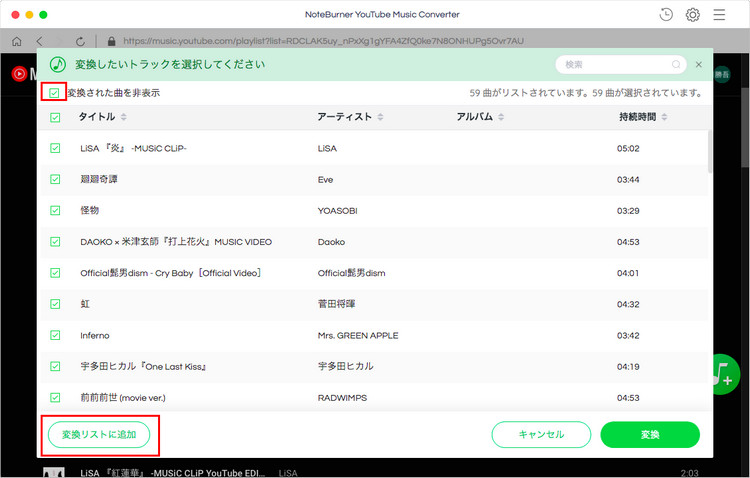Click the 変換リストに追加 button

(99, 434)
